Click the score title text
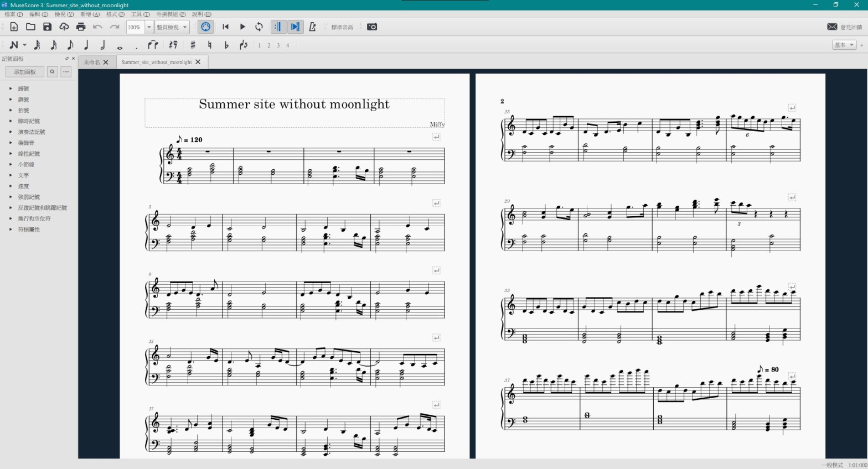 pos(294,104)
